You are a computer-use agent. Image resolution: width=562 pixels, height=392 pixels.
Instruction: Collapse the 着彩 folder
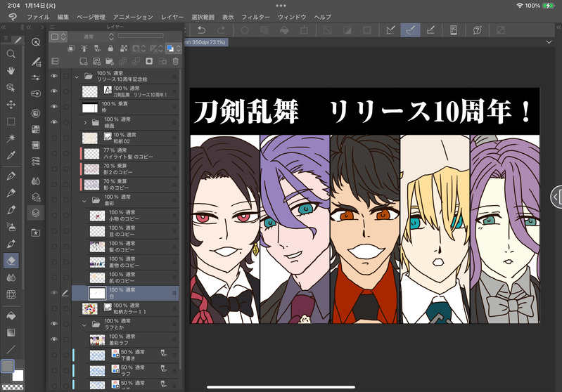point(84,200)
